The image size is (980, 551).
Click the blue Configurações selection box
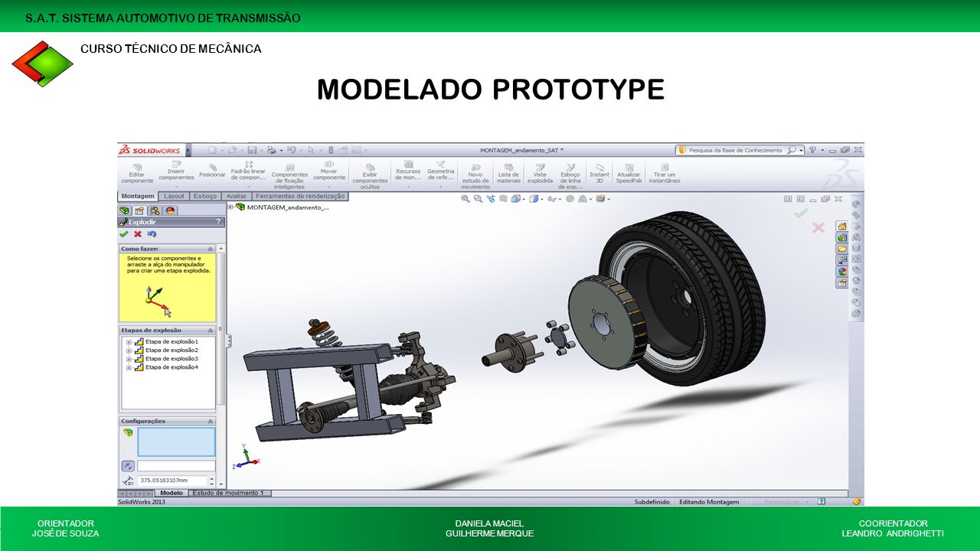pos(176,442)
